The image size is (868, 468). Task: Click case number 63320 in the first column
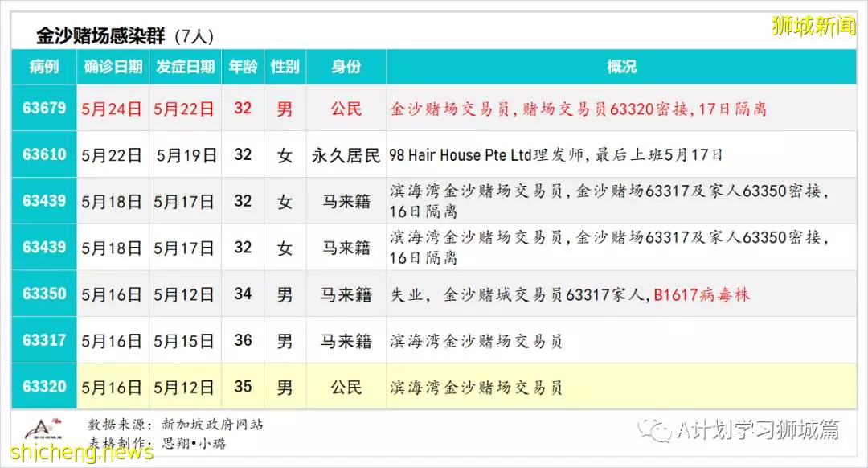click(44, 387)
